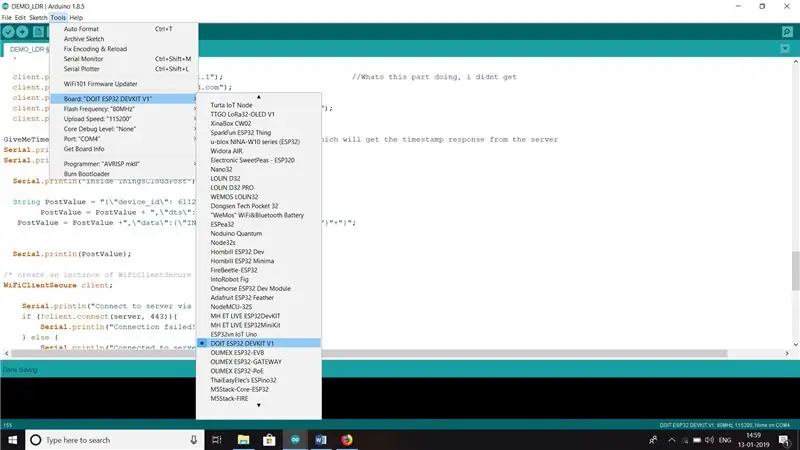Click the board list scroll-up arrow
This screenshot has width=800, height=450.
(259, 96)
